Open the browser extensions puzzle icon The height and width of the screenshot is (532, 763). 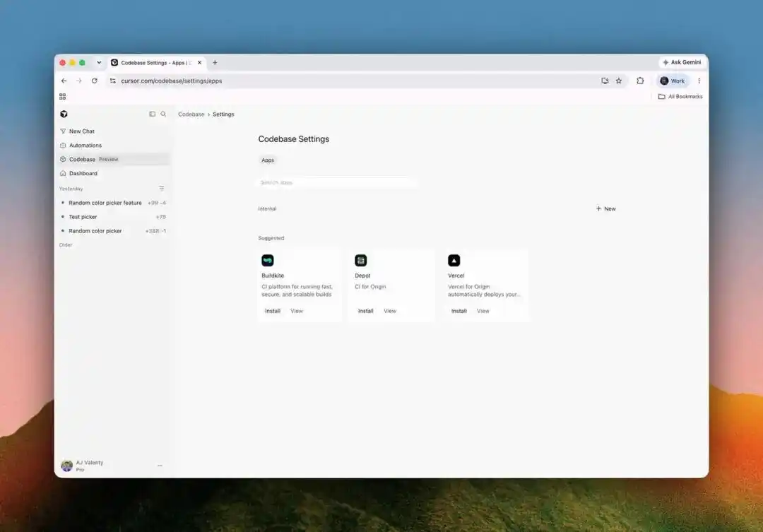pos(640,81)
